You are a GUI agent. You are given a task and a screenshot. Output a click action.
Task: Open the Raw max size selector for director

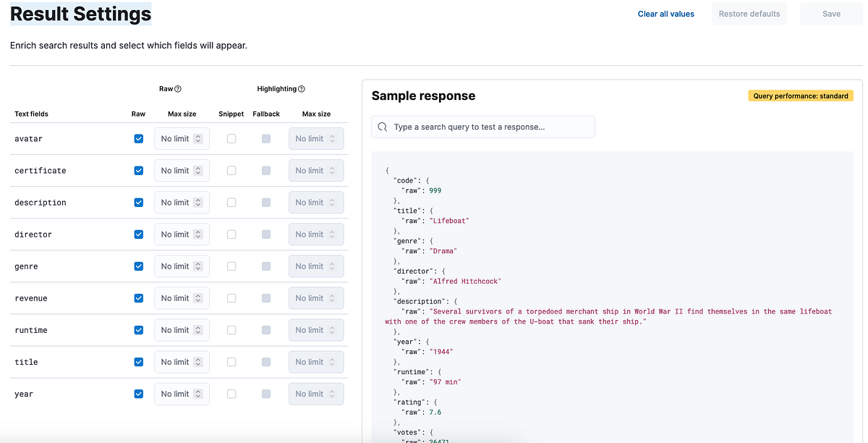[182, 235]
